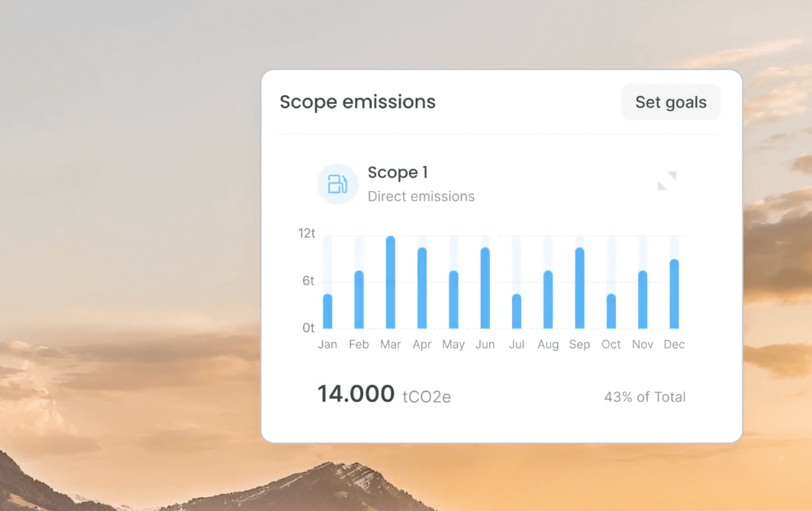Click the June bar in the chart
Image resolution: width=812 pixels, height=511 pixels.
pos(485,288)
